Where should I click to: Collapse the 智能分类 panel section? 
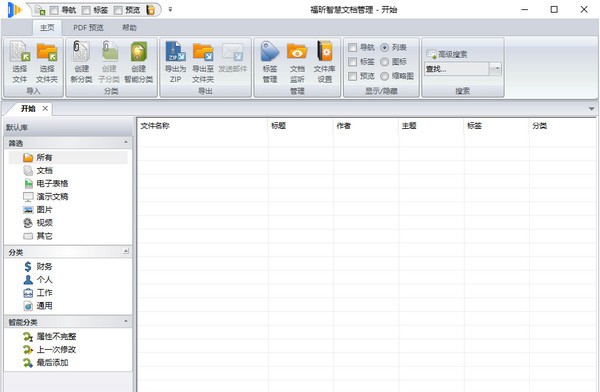pos(126,321)
